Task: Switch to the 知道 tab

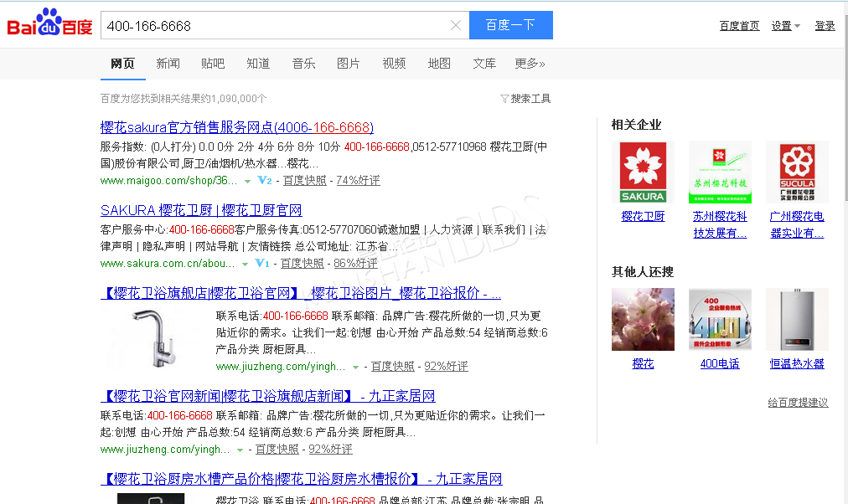Action: [258, 64]
